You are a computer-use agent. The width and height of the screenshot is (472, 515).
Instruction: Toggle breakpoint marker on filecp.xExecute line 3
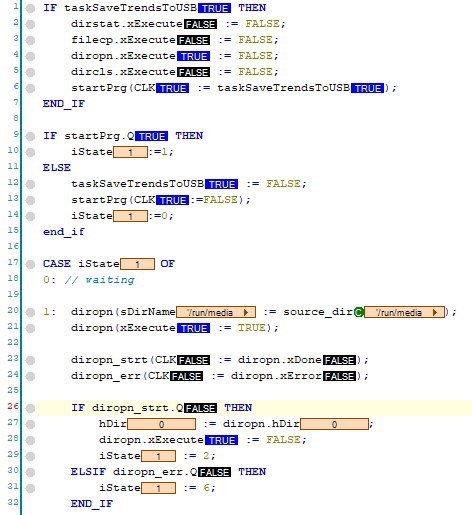click(30, 40)
